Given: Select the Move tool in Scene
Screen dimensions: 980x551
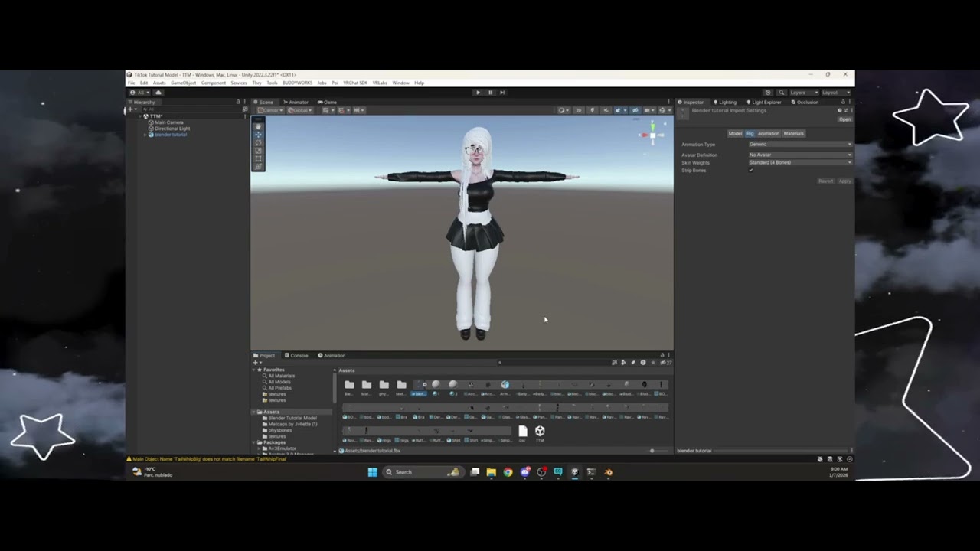Looking at the screenshot, I should coord(258,135).
